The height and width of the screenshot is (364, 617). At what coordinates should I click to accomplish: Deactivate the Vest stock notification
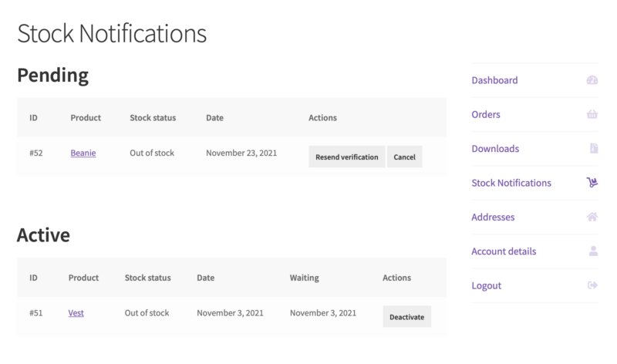(x=407, y=317)
